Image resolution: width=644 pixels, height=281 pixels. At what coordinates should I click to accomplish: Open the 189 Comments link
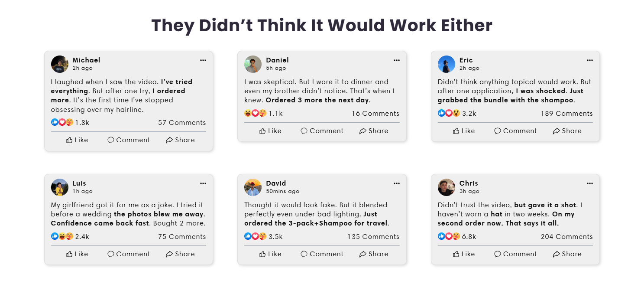pyautogui.click(x=566, y=114)
